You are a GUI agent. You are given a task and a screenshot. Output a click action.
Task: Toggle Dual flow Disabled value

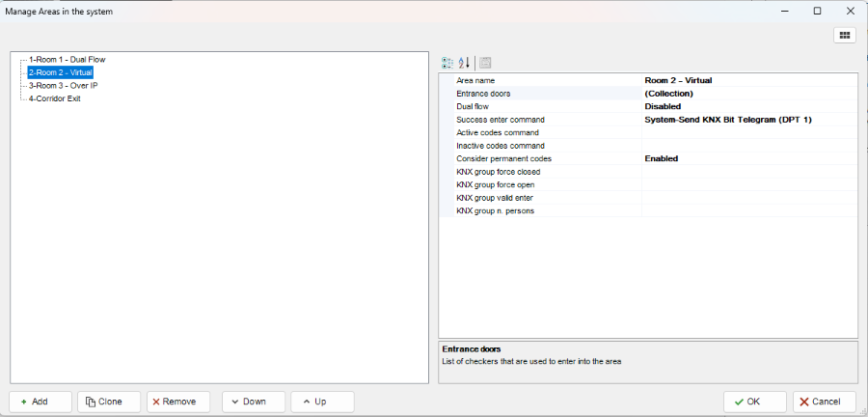[748, 106]
